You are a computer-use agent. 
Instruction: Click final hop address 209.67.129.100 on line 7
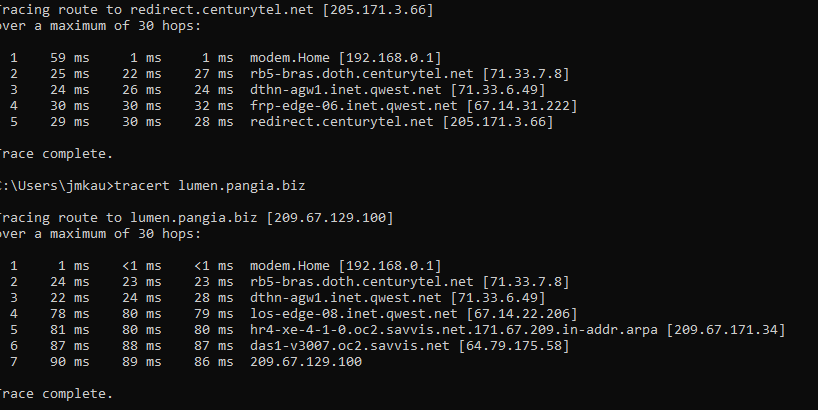pos(306,361)
